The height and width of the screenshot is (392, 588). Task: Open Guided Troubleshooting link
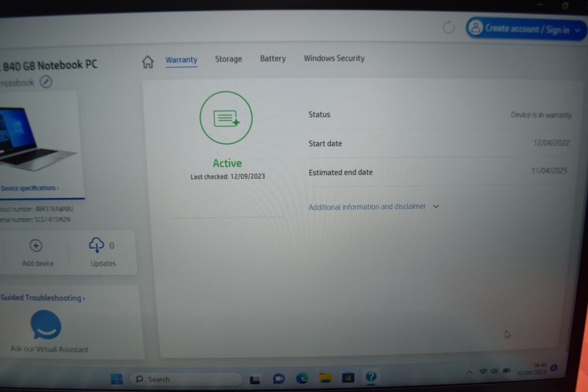coord(43,298)
